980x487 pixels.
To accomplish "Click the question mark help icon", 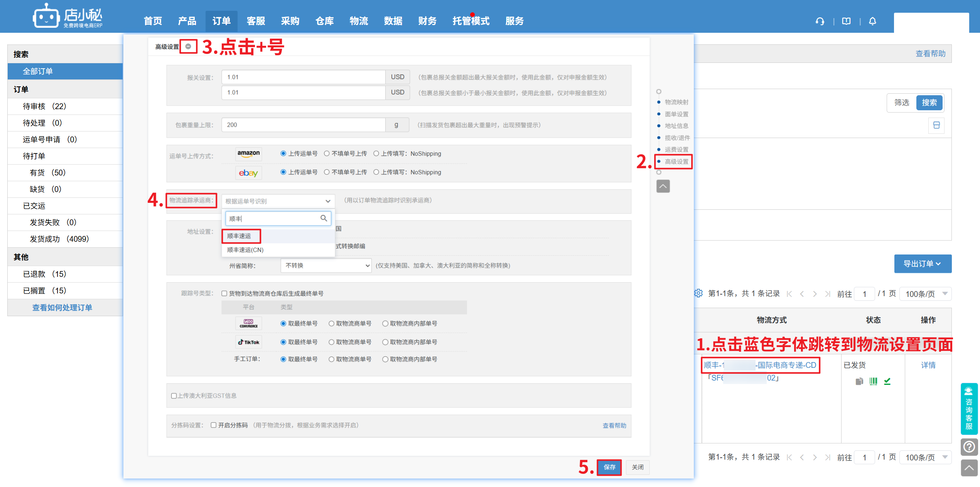I will [x=969, y=447].
